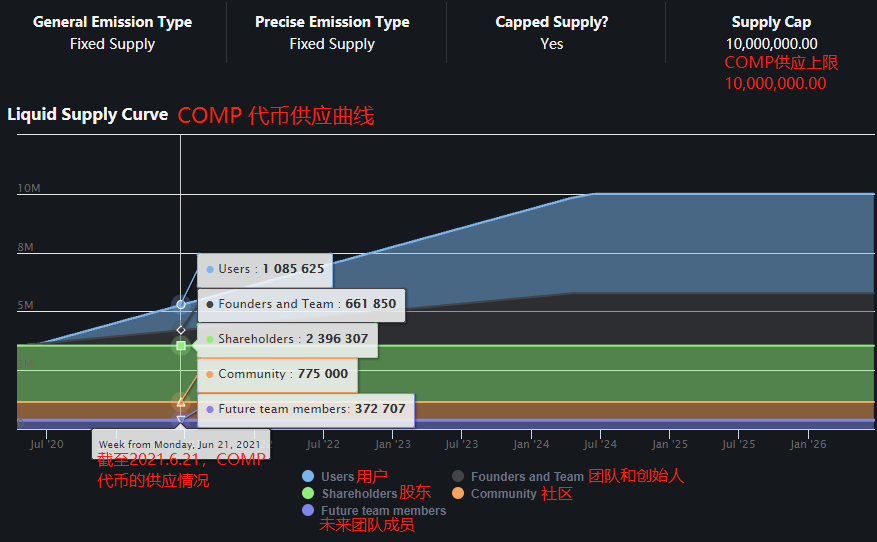The height and width of the screenshot is (542, 877).
Task: Click the dark Founders and Team legend dot
Action: tap(458, 477)
